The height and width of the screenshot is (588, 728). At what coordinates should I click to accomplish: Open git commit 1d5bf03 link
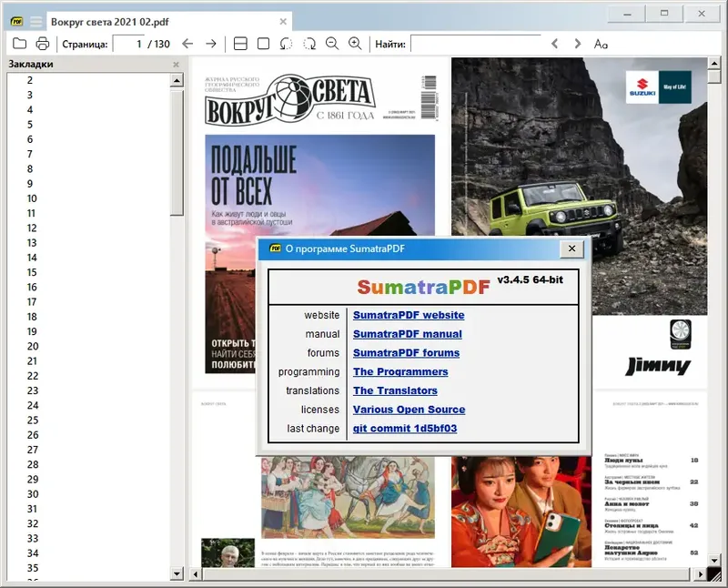click(x=405, y=429)
